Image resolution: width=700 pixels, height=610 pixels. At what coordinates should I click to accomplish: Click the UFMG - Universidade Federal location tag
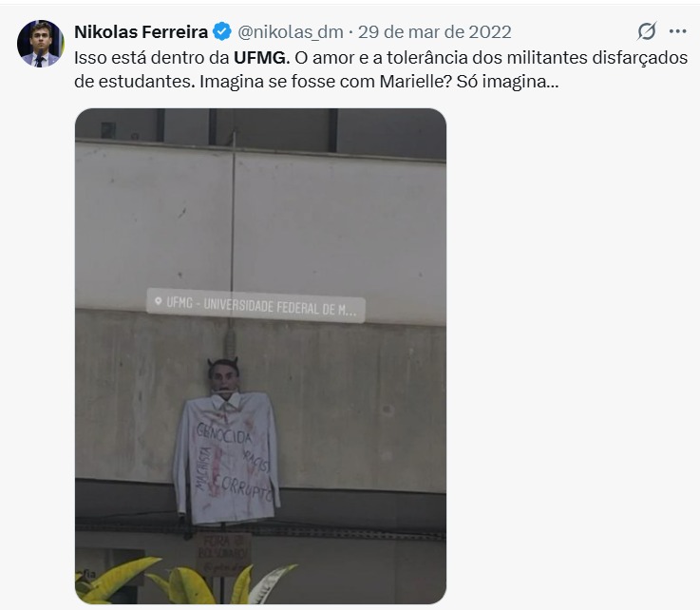[x=255, y=305]
